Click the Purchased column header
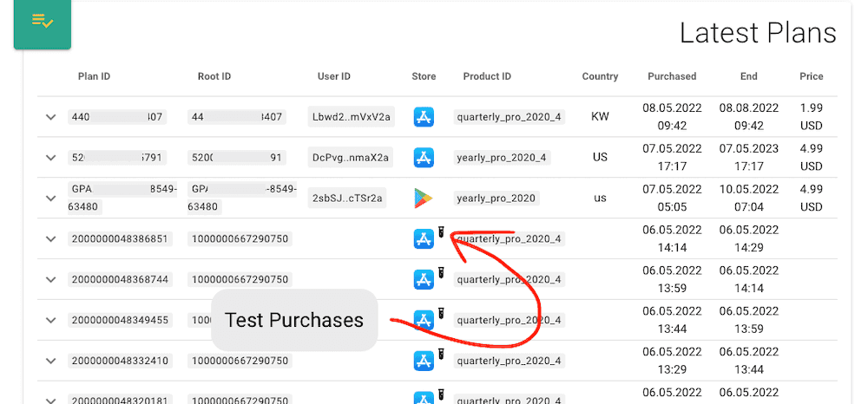The width and height of the screenshot is (868, 404). (x=672, y=76)
